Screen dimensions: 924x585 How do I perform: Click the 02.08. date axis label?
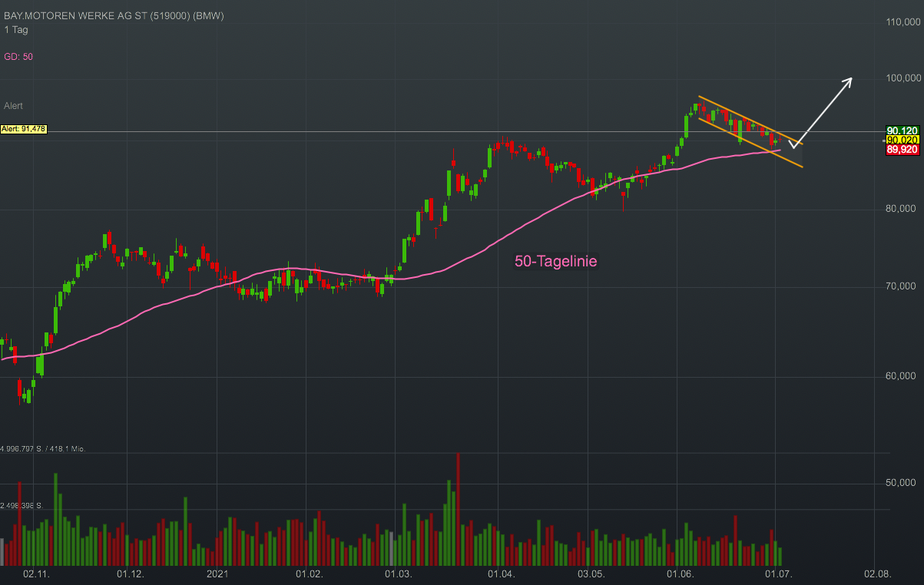click(x=876, y=573)
